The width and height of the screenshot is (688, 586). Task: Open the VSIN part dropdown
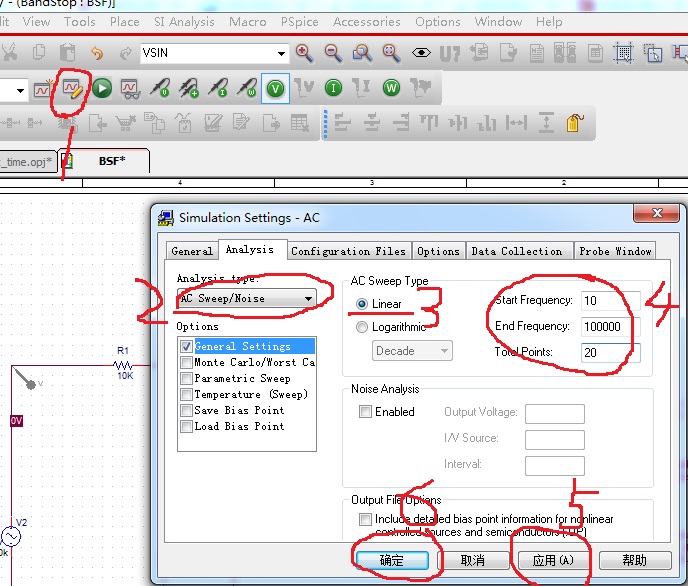(x=281, y=54)
